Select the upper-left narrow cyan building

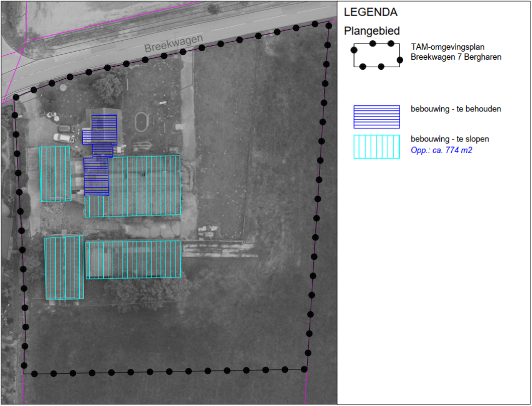(55, 174)
